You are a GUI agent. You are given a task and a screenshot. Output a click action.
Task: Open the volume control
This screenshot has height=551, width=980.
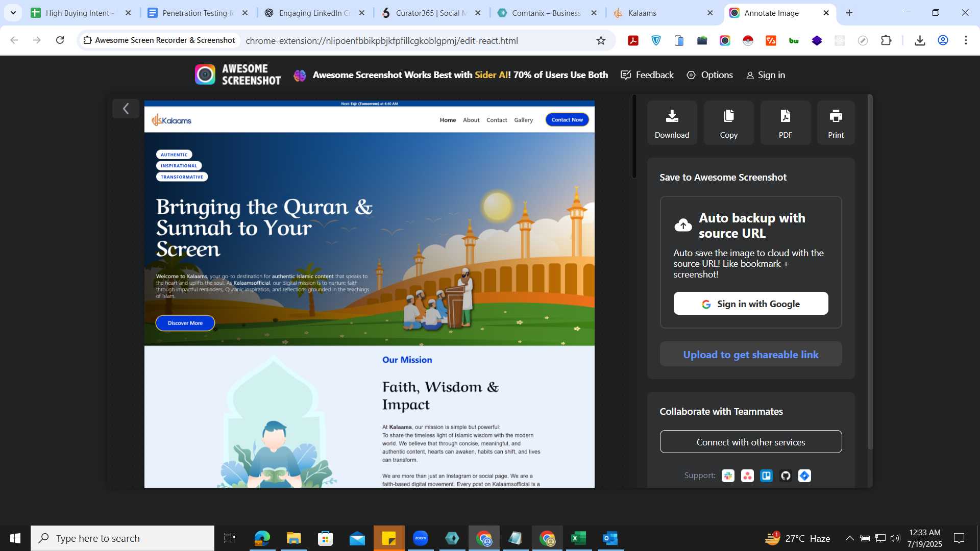895,538
